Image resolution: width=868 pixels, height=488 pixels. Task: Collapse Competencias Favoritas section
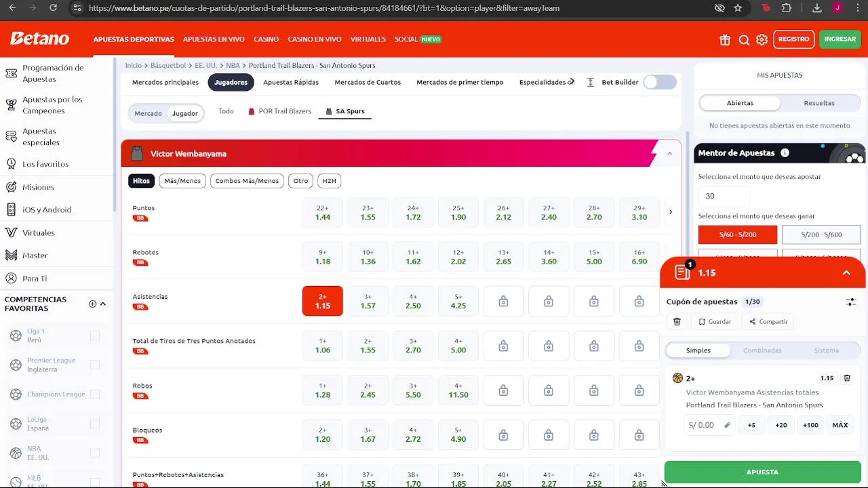pyautogui.click(x=103, y=304)
